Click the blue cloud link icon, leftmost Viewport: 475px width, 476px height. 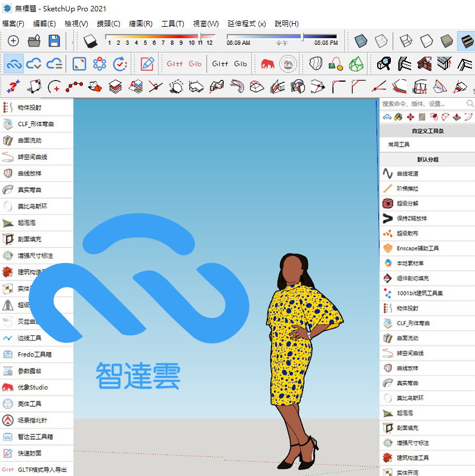(x=13, y=64)
